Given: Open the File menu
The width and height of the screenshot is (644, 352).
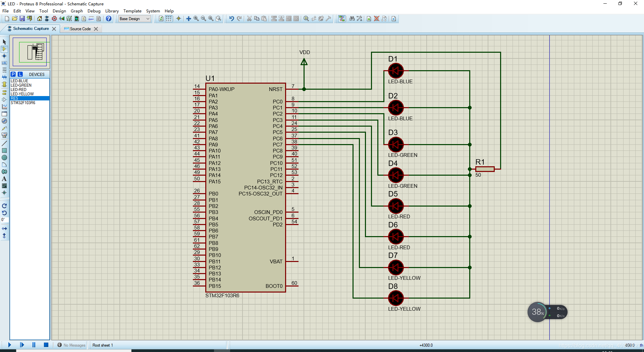Looking at the screenshot, I should tap(6, 11).
